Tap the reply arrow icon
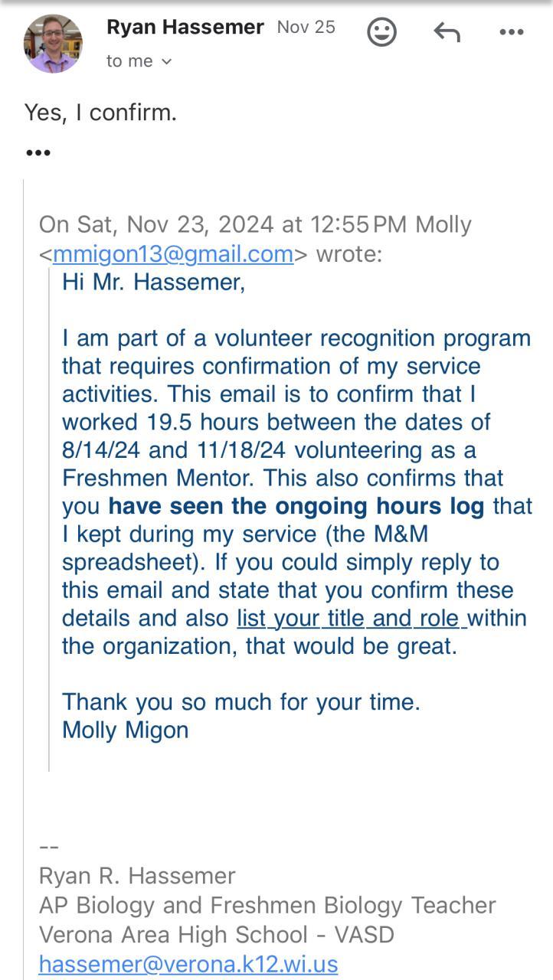The height and width of the screenshot is (980, 553). tap(447, 32)
